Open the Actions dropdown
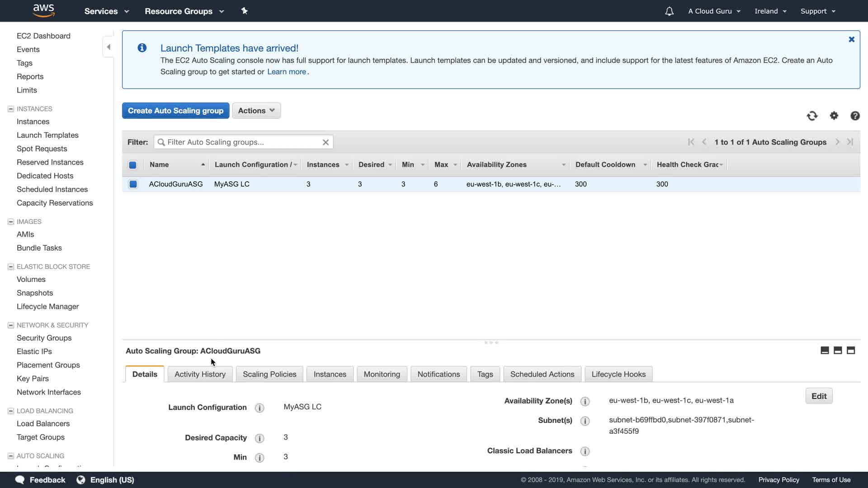The width and height of the screenshot is (868, 488). [x=256, y=111]
